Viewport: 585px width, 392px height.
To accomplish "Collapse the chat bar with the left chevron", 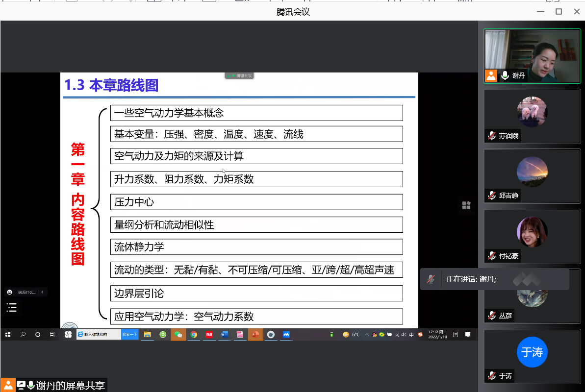I will 42,292.
